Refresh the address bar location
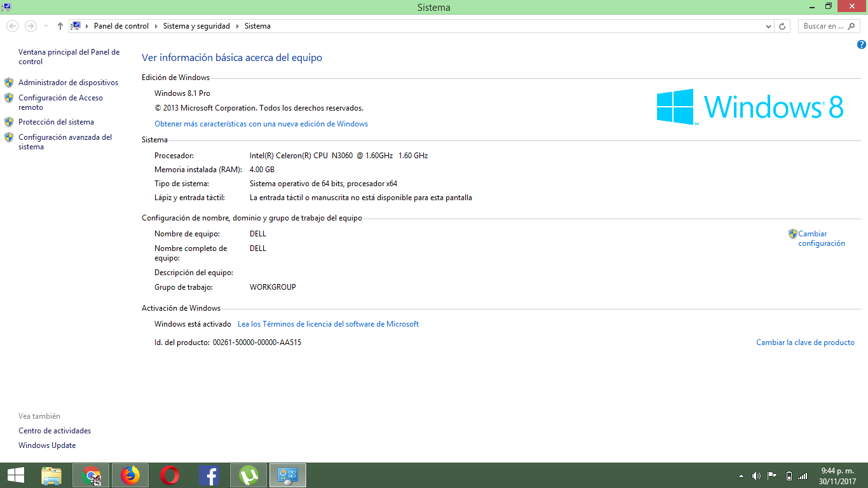The image size is (868, 488). (x=782, y=26)
